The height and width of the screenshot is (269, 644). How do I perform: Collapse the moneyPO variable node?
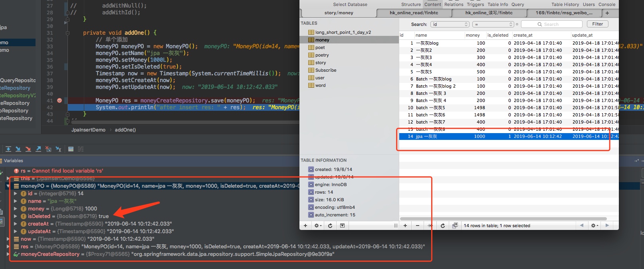click(x=8, y=186)
